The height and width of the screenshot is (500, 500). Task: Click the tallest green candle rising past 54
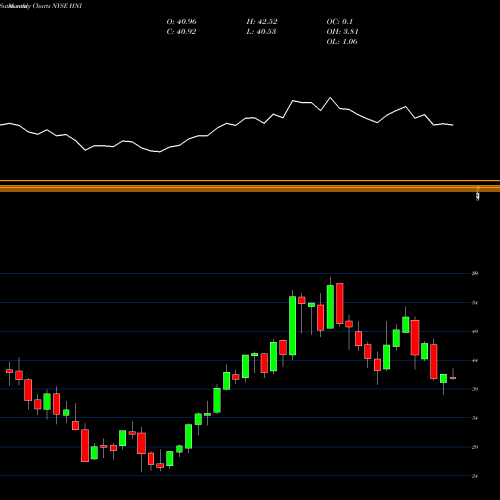pos(292,326)
